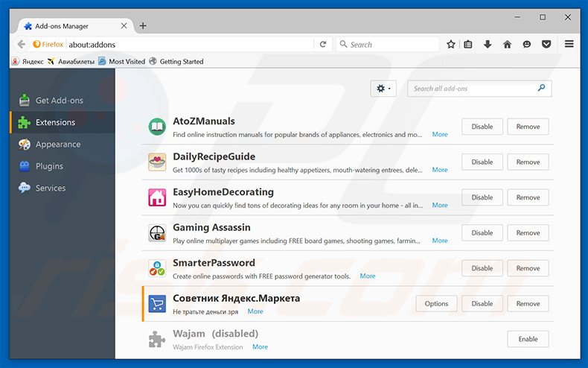Viewport: 588px width, 368px height.
Task: Click the magnifier icon in add-ons search
Action: (541, 88)
